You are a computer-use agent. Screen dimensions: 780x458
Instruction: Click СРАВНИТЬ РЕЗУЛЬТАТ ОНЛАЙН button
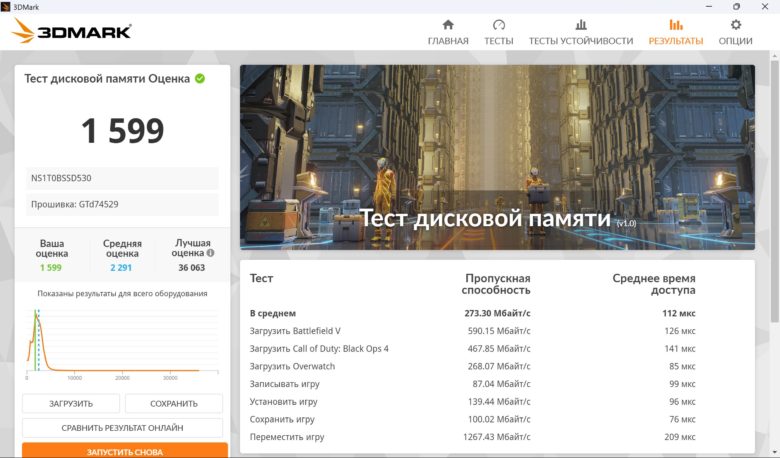tap(122, 428)
